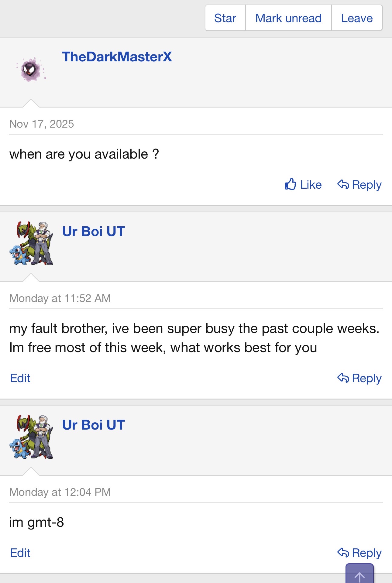392x583 pixels.
Task: Reply to the "im gmt-8" message
Action: pos(359,553)
